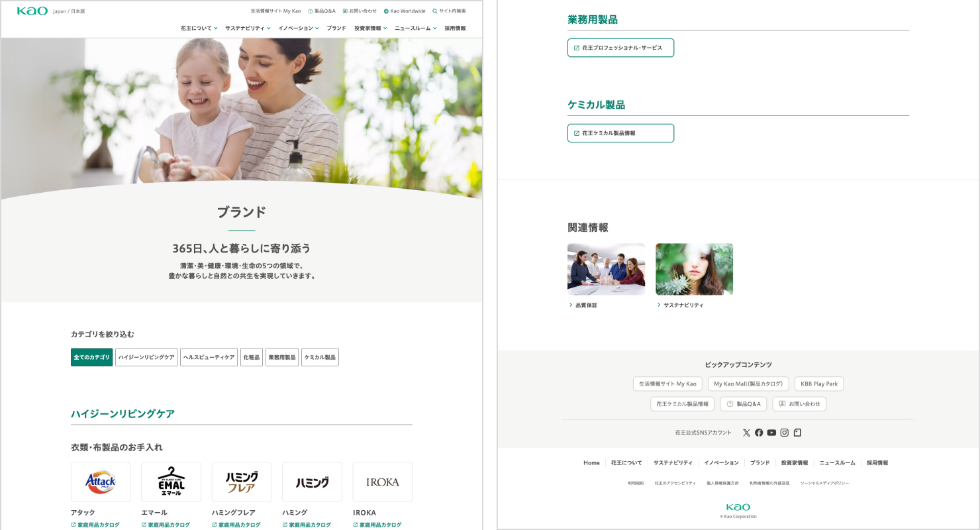Expand 投資家情報 dropdown in header navigation
The height and width of the screenshot is (530, 980).
pos(371,28)
